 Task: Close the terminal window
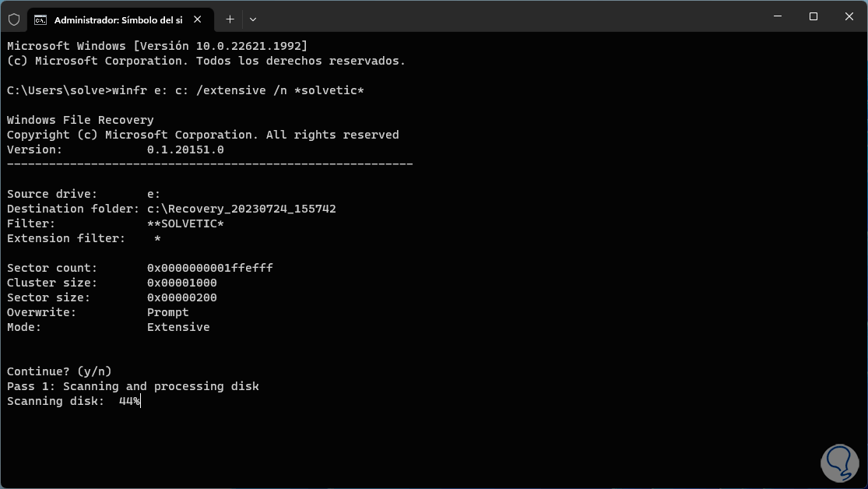click(x=848, y=16)
